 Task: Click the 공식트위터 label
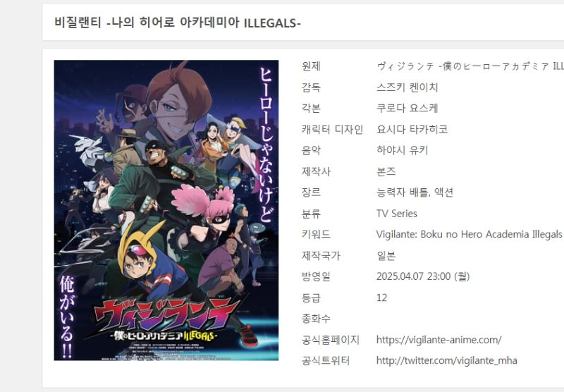326,361
